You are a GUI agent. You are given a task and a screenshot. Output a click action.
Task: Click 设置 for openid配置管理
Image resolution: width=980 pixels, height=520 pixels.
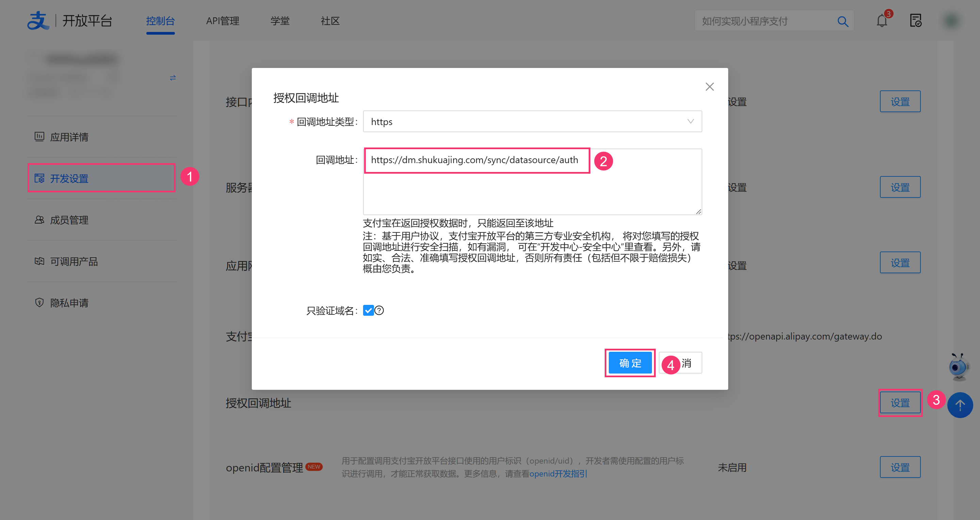(900, 467)
